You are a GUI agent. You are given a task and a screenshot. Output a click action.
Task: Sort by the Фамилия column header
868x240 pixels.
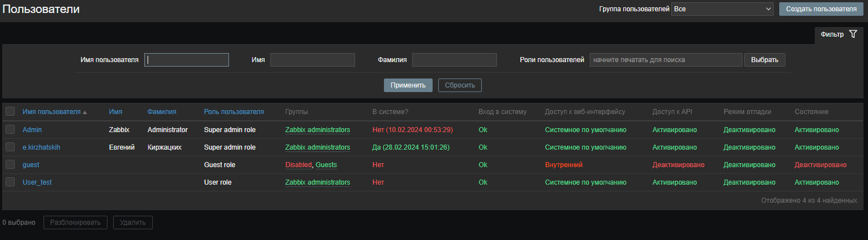point(162,112)
